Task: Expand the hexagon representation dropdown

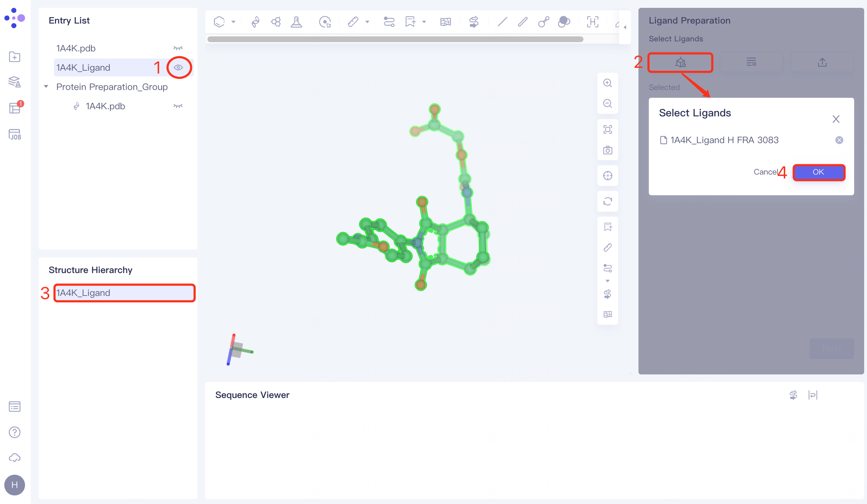Action: 234,22
